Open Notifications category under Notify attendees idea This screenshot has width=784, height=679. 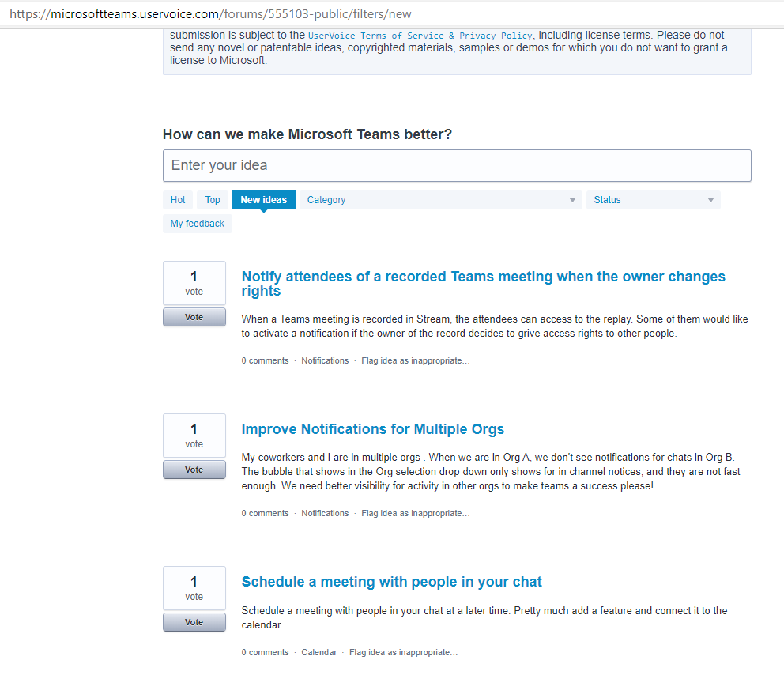325,360
